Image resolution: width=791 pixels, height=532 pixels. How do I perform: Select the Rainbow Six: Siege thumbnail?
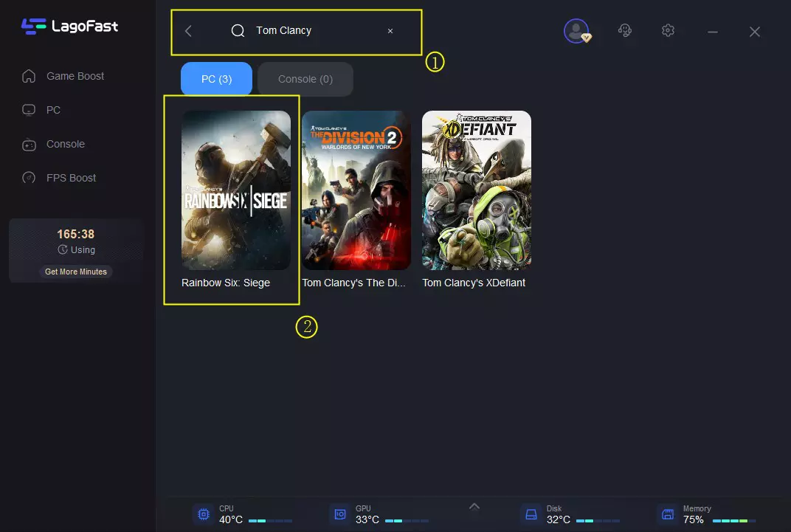236,190
